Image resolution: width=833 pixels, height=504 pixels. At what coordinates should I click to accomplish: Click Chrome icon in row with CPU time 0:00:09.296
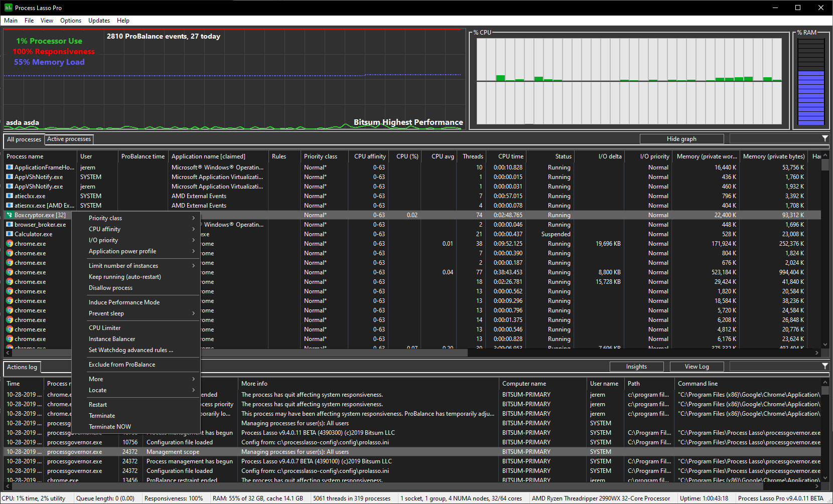(x=10, y=301)
